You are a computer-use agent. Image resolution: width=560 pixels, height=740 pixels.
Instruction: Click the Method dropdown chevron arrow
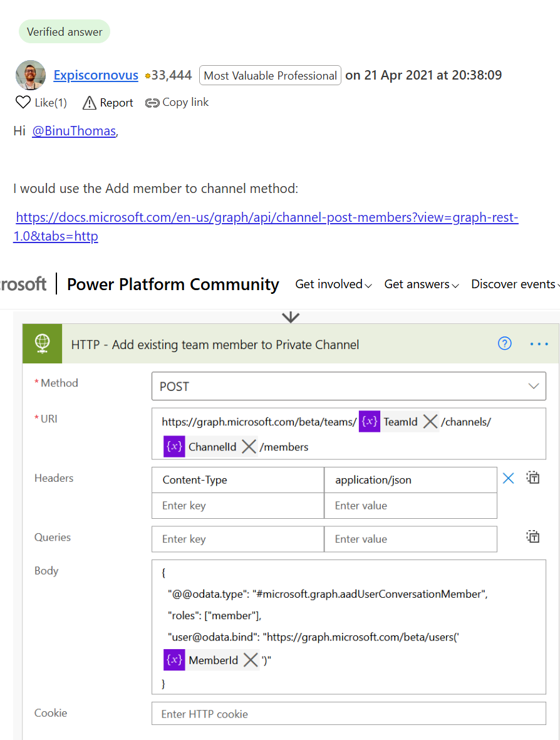point(534,386)
